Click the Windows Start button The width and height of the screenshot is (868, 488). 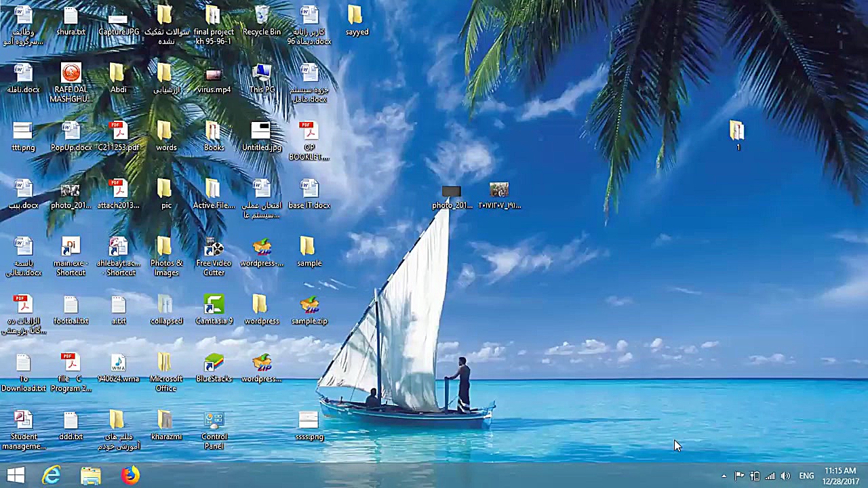coord(16,476)
